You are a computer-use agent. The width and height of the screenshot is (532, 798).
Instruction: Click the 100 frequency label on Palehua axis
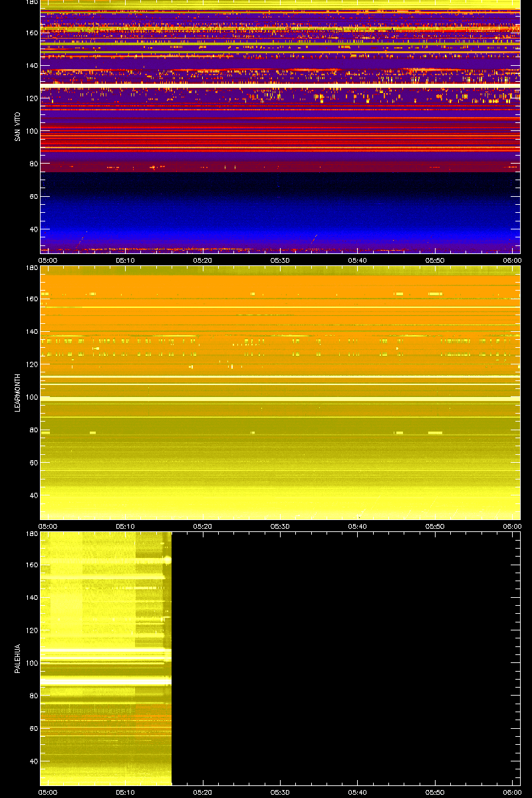[x=31, y=663]
